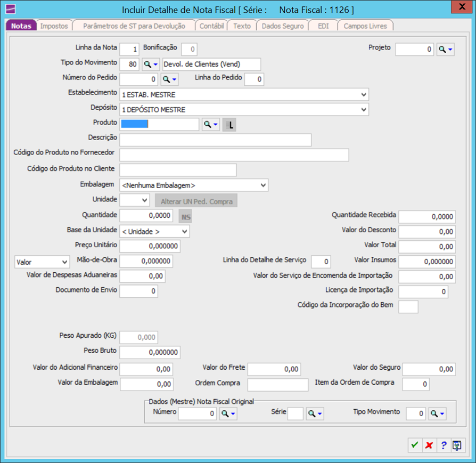The image size is (476, 463).
Task: Click the Valor Insumos field
Action: [x=427, y=262]
